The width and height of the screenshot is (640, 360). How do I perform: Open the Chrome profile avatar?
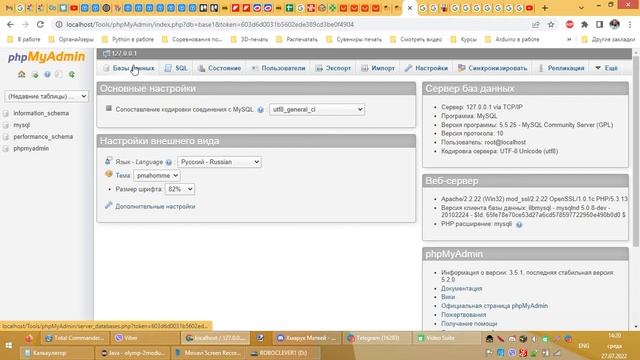(614, 24)
